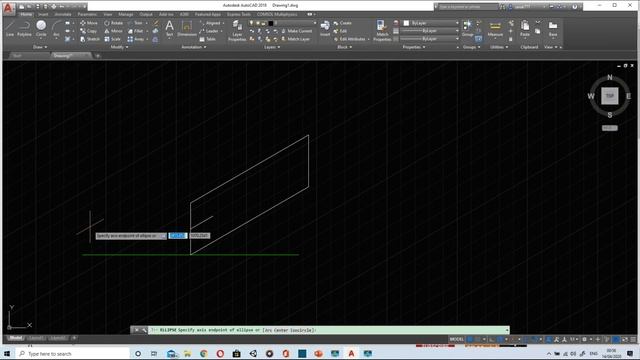Expand the Annotation panel

(x=193, y=47)
